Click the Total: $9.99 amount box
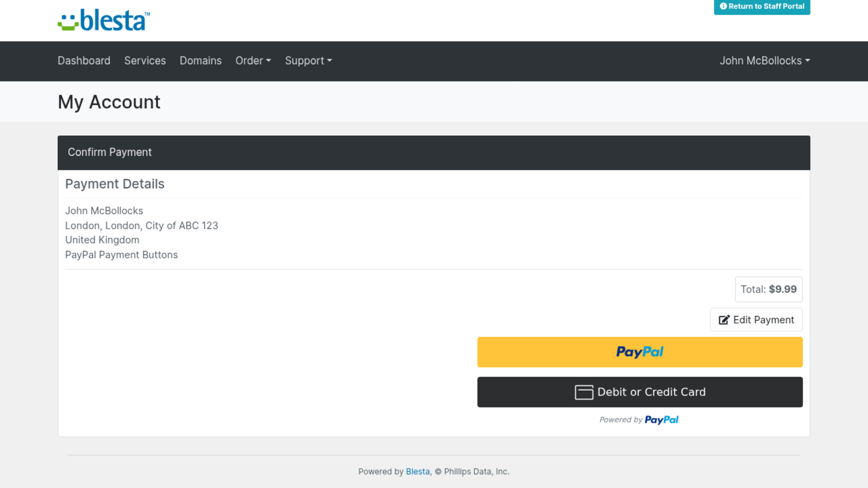The width and height of the screenshot is (868, 488). coord(769,289)
